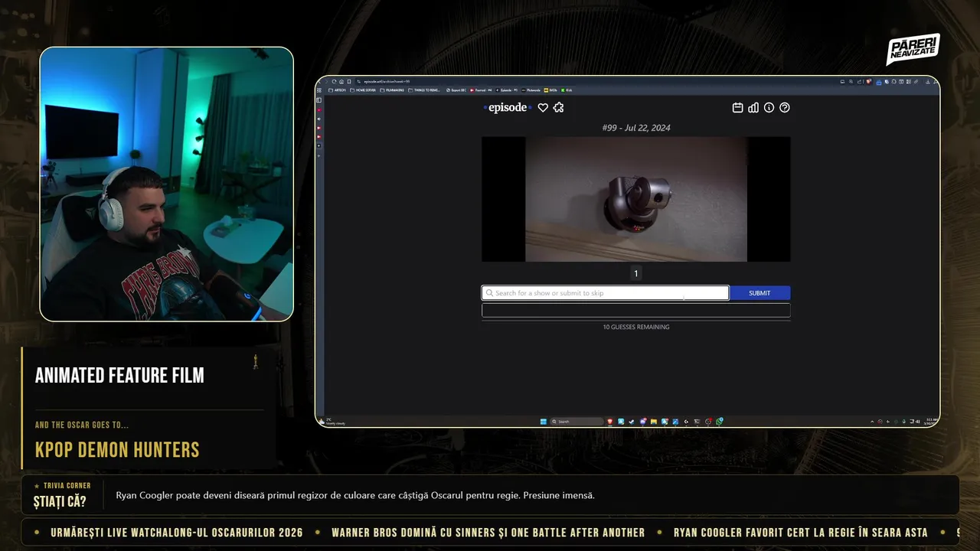Click the browser reload button

(x=334, y=81)
